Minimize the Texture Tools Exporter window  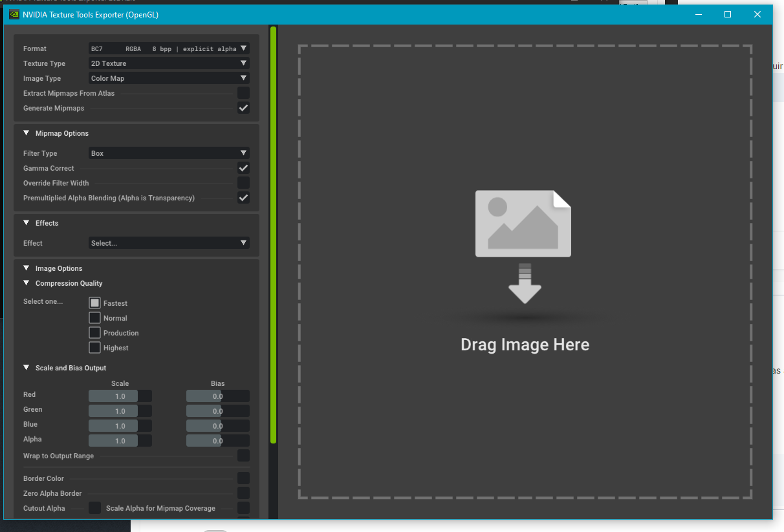[x=699, y=14]
